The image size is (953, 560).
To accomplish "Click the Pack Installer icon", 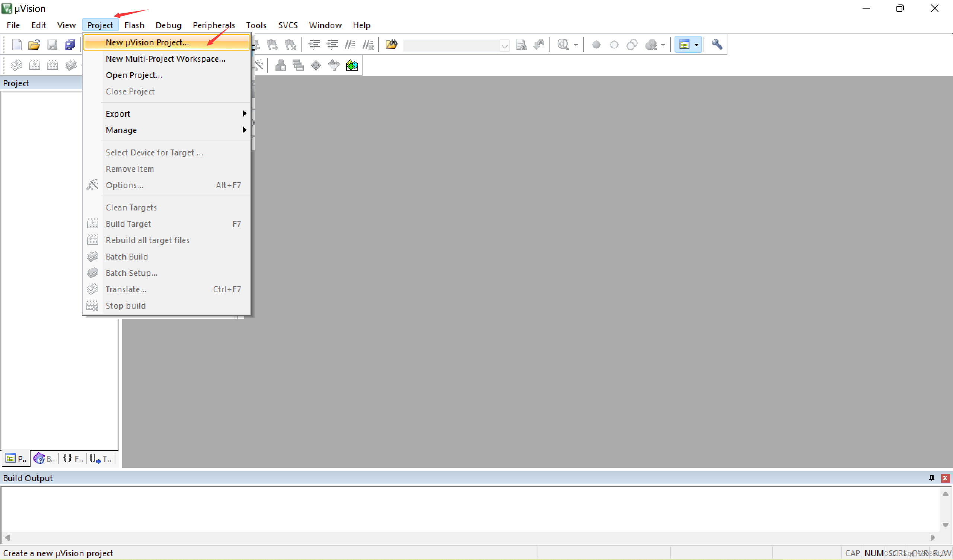I will (352, 65).
